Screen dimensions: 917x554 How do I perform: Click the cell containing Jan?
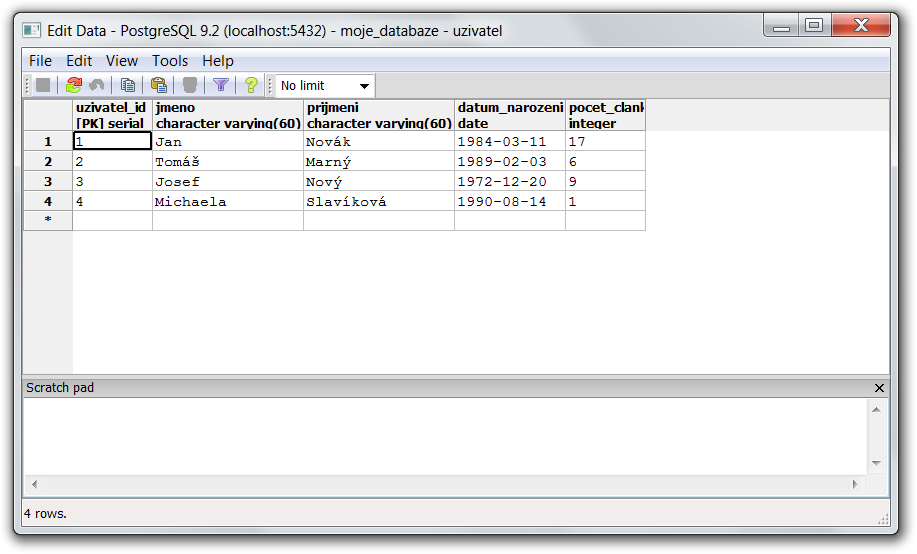[228, 142]
